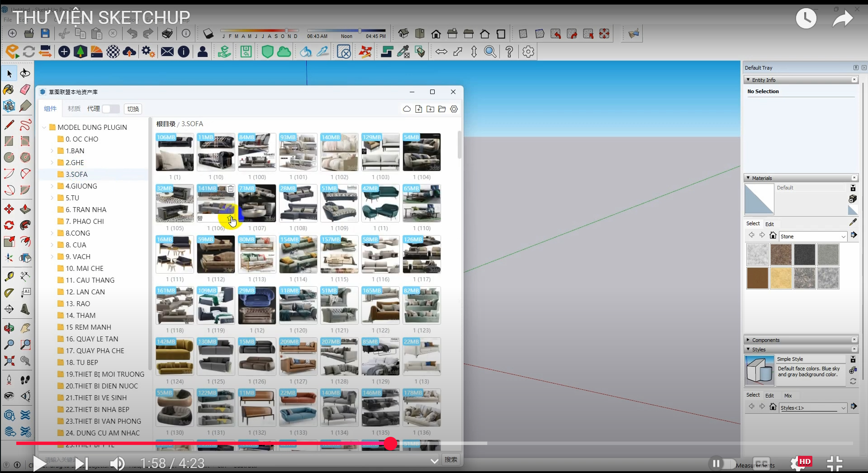Toggle the 代理 proxy switch

(x=110, y=109)
